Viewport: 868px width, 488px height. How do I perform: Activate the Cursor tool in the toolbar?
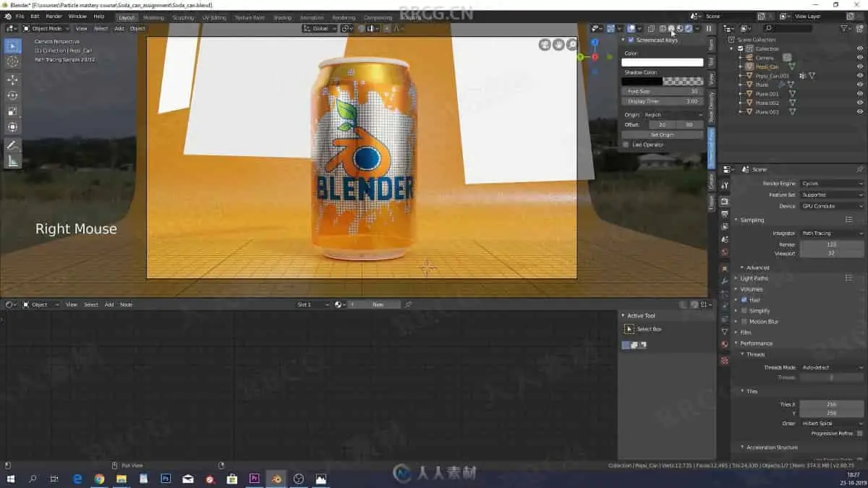12,61
